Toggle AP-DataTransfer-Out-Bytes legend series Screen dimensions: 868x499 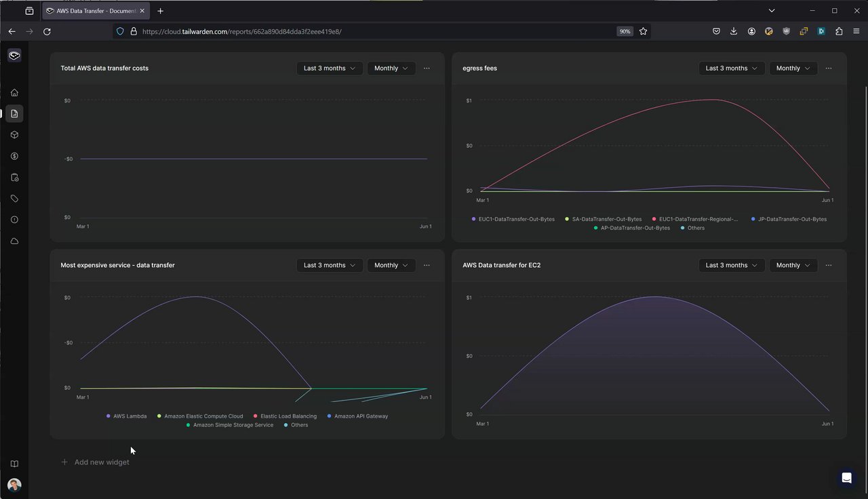[x=632, y=228]
